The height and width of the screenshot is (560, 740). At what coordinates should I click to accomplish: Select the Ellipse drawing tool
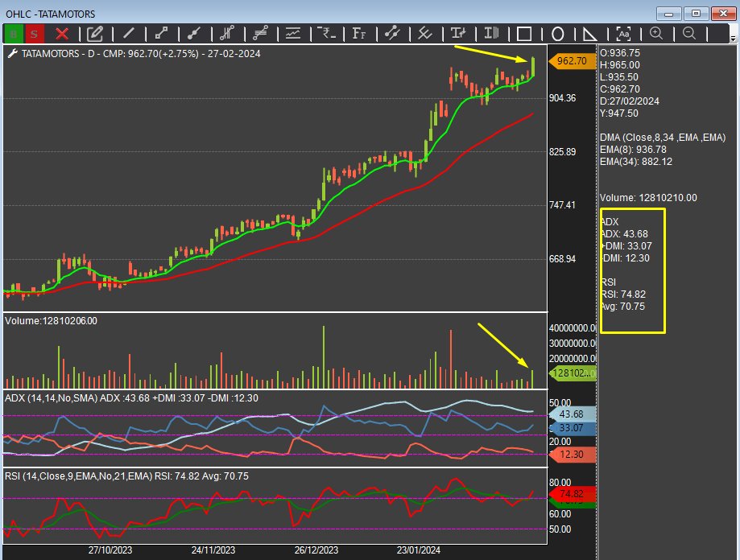click(x=557, y=34)
